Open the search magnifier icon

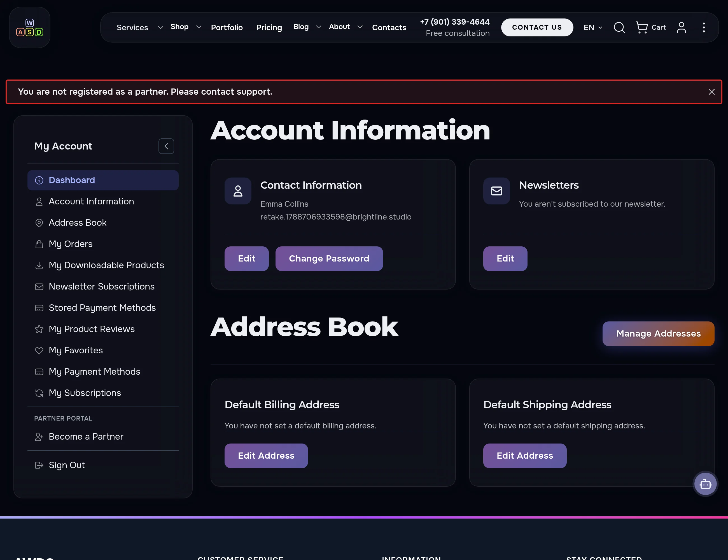pyautogui.click(x=619, y=27)
